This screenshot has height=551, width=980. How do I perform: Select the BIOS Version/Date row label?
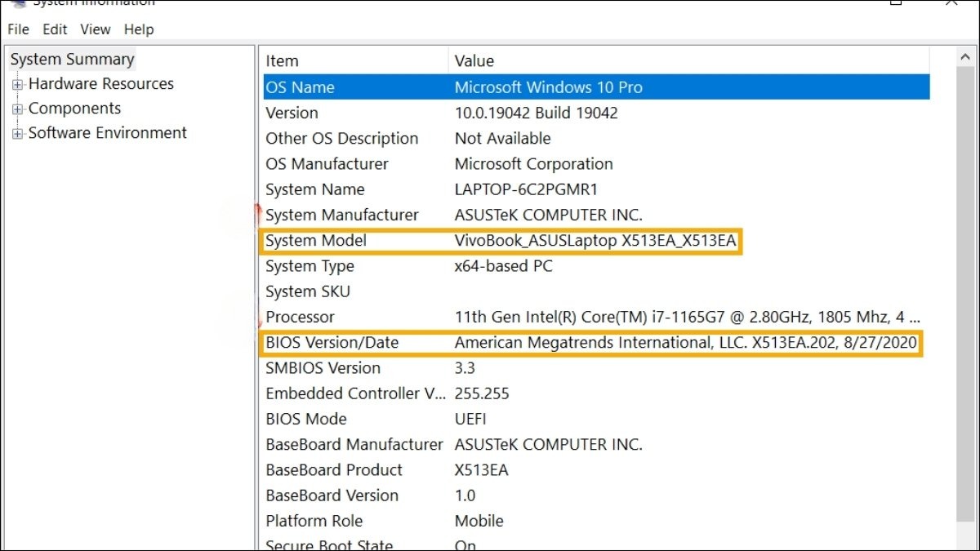pyautogui.click(x=332, y=343)
